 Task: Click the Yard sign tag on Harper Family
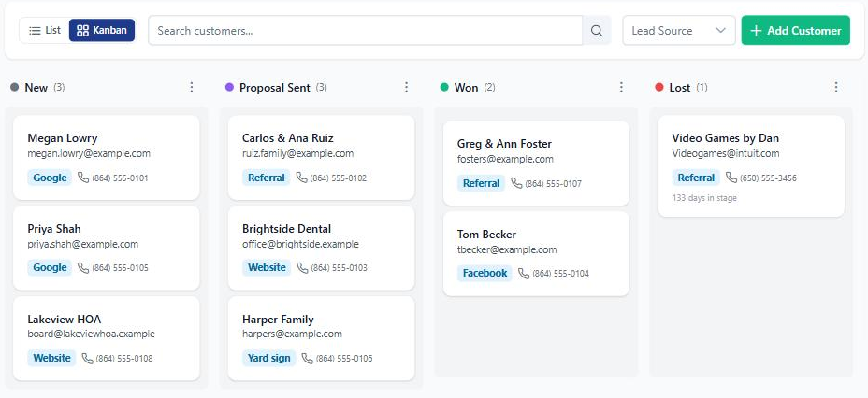tap(269, 358)
